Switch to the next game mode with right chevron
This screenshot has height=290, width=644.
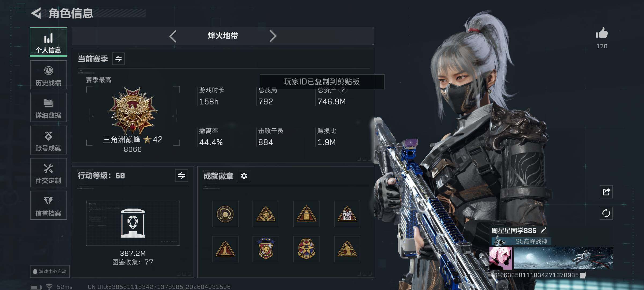coord(273,36)
